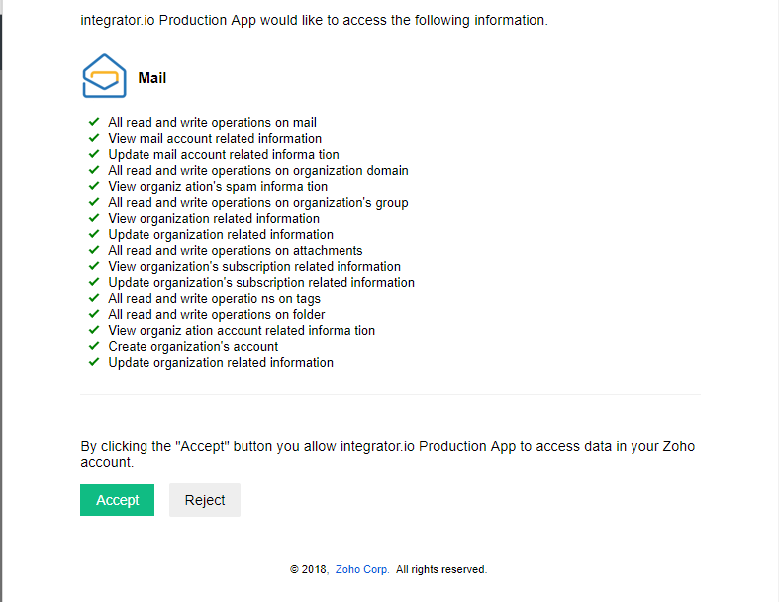Viewport: 779px width, 602px height.
Task: Click the Reject button
Action: pyautogui.click(x=205, y=500)
